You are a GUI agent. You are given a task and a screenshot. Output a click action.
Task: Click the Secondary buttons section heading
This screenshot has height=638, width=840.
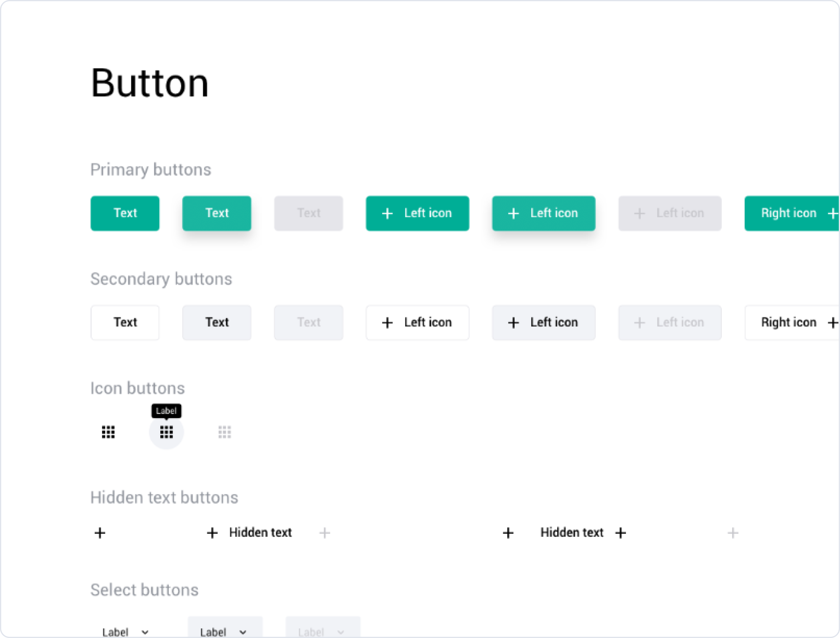point(161,279)
